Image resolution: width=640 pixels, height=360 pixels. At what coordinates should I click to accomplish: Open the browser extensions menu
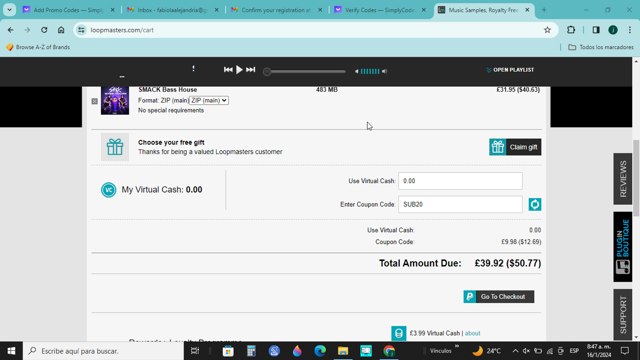571,30
